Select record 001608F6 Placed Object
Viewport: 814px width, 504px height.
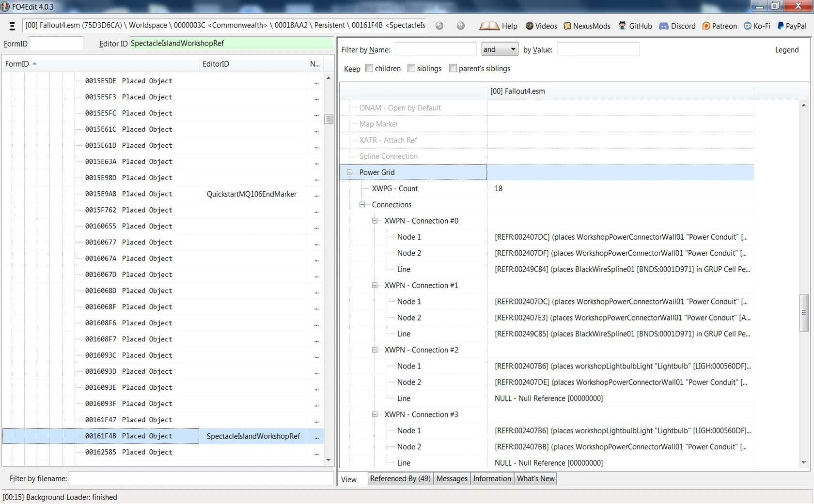163,323
